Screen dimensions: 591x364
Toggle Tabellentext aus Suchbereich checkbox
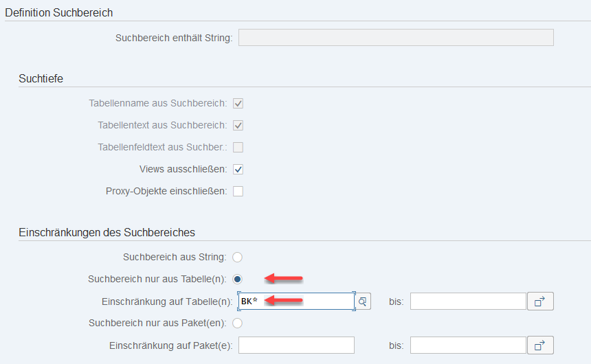point(238,126)
